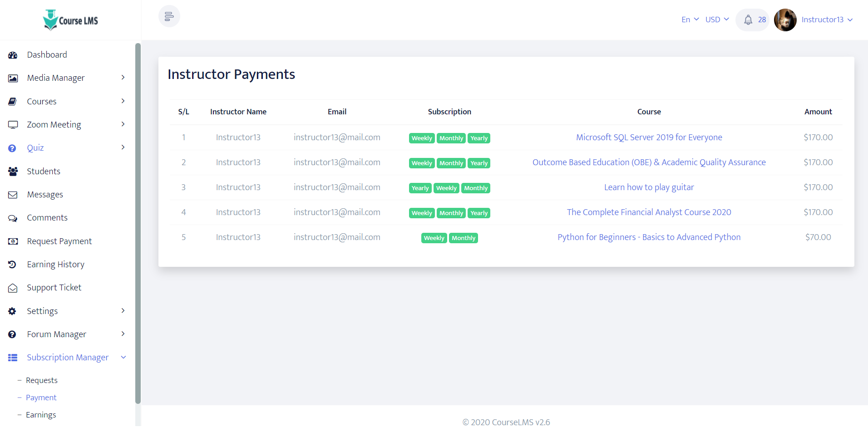Click the Comments speech-bubble icon
Image resolution: width=868 pixels, height=437 pixels.
13,218
